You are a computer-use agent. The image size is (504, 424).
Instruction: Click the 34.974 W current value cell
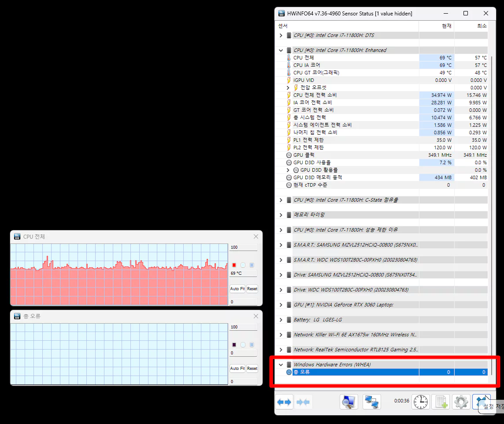click(x=437, y=95)
